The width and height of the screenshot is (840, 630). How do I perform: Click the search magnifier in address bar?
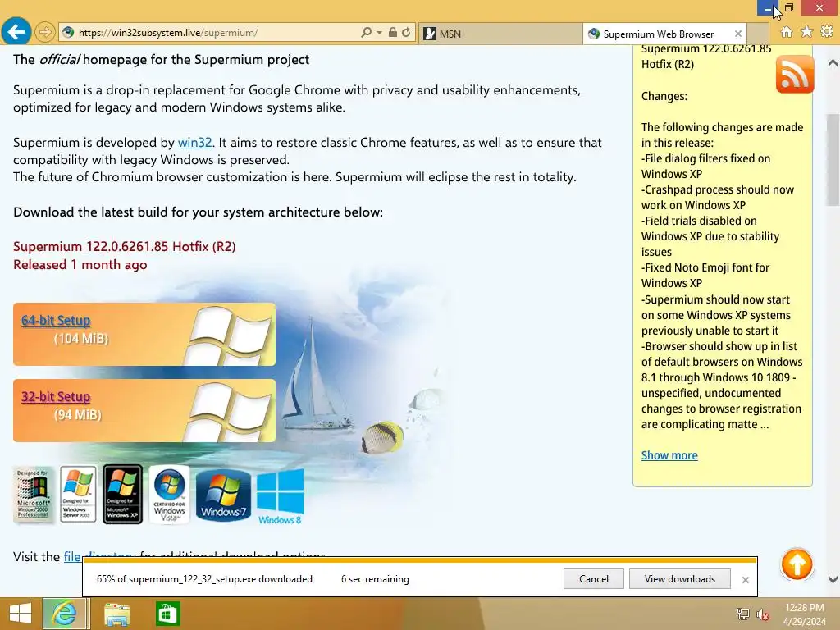click(x=366, y=32)
